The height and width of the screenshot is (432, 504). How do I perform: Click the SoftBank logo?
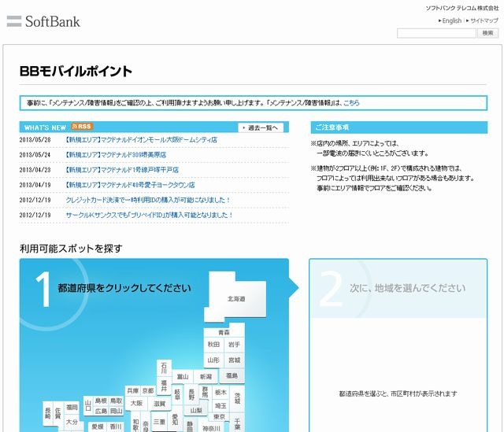[43, 21]
